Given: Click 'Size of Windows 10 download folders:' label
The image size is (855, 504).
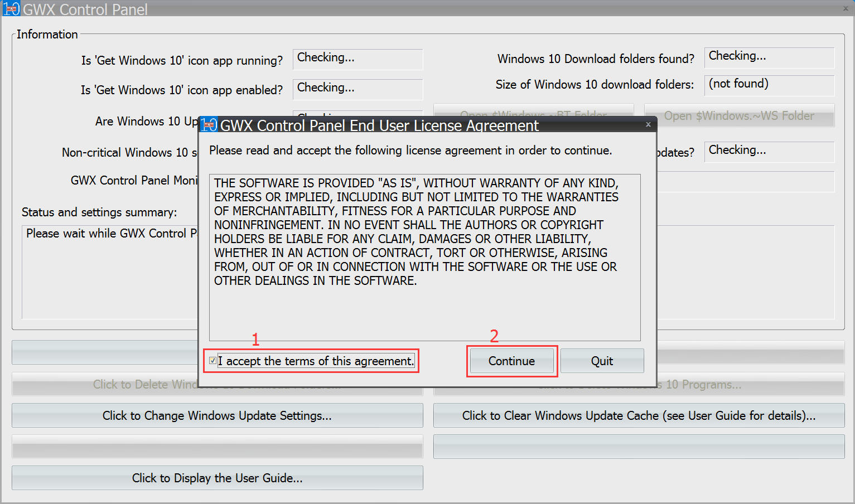Looking at the screenshot, I should (595, 85).
